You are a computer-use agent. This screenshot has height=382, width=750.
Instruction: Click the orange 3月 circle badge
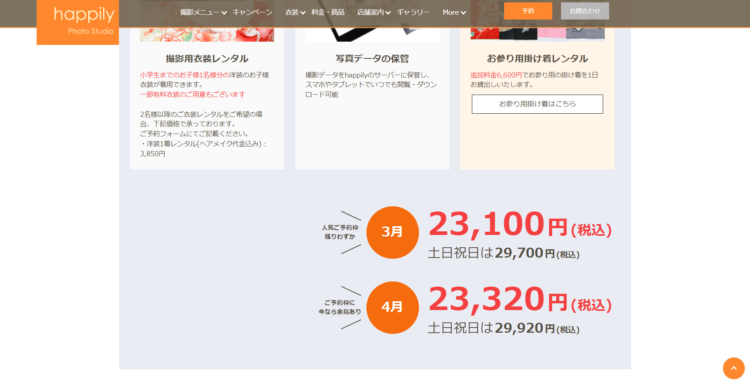[x=393, y=232]
